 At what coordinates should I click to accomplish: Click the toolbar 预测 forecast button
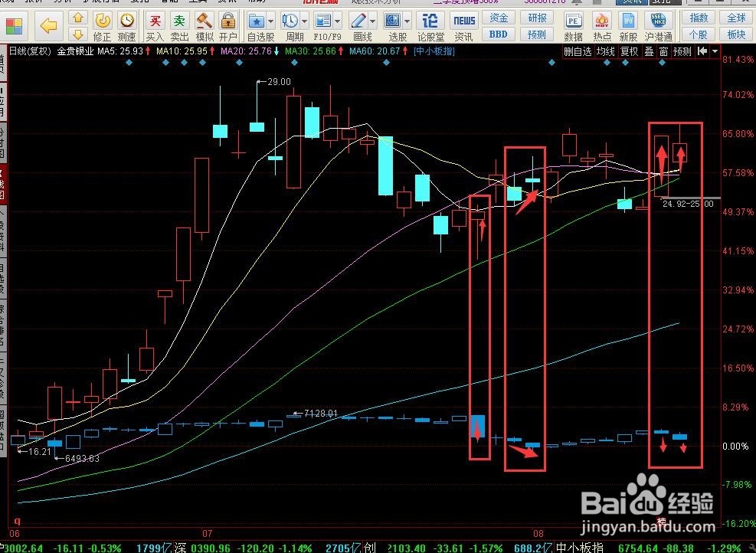click(x=537, y=34)
